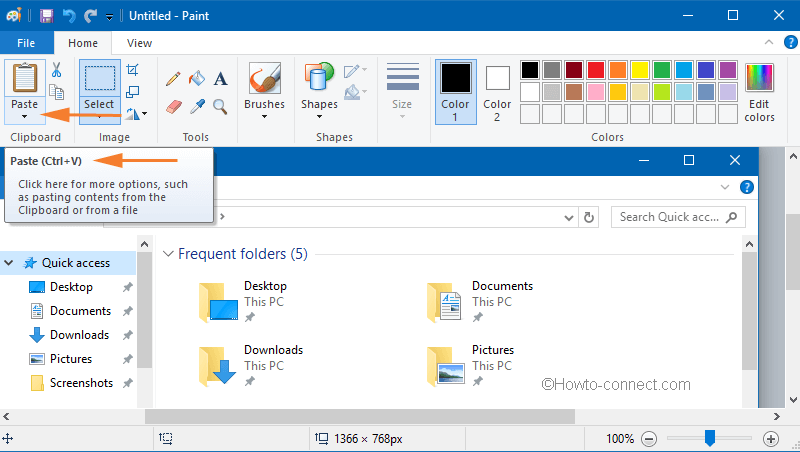This screenshot has height=452, width=800.
Task: Click Zoom in plus button
Action: point(771,439)
